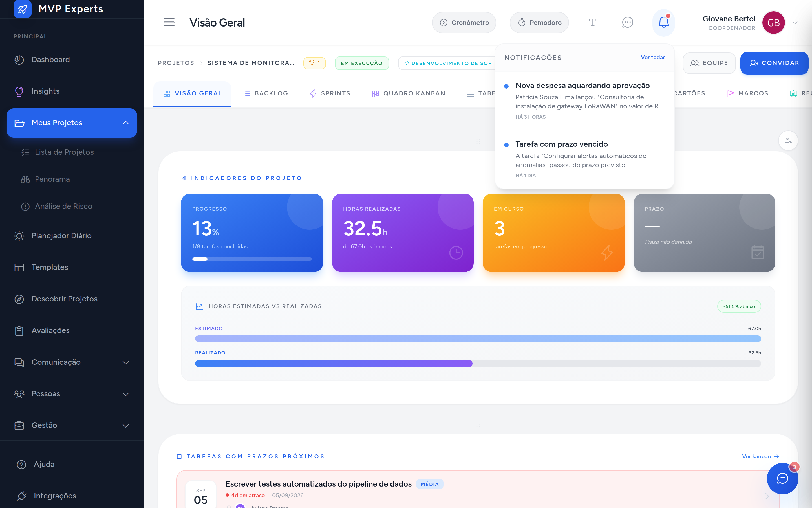Click the dashboard settings sliders icon

(788, 141)
